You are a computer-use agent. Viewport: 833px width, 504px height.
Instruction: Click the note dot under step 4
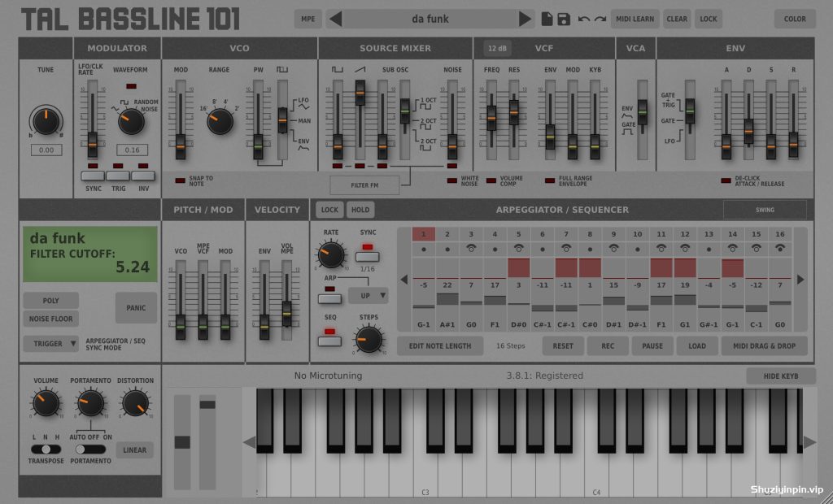pos(495,249)
